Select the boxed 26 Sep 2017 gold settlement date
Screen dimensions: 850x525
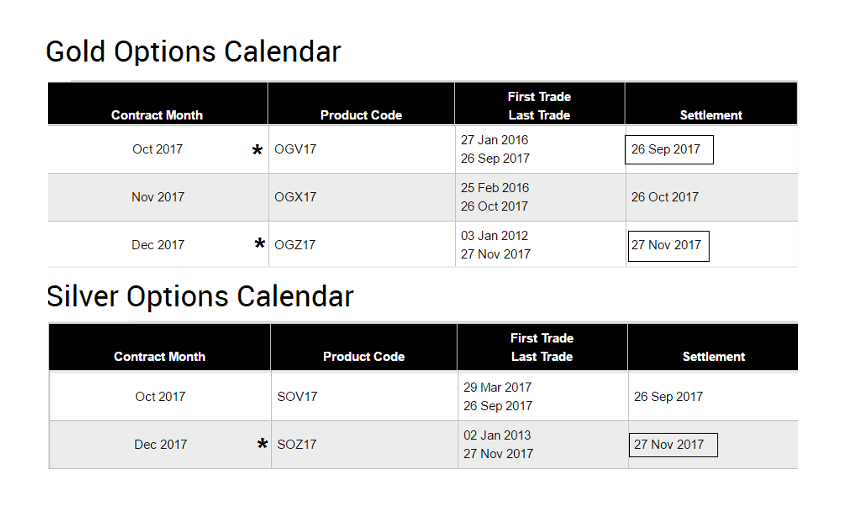(668, 150)
